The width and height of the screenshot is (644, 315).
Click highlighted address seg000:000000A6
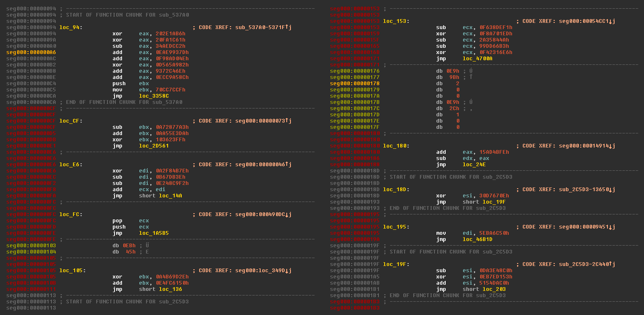[x=31, y=52]
